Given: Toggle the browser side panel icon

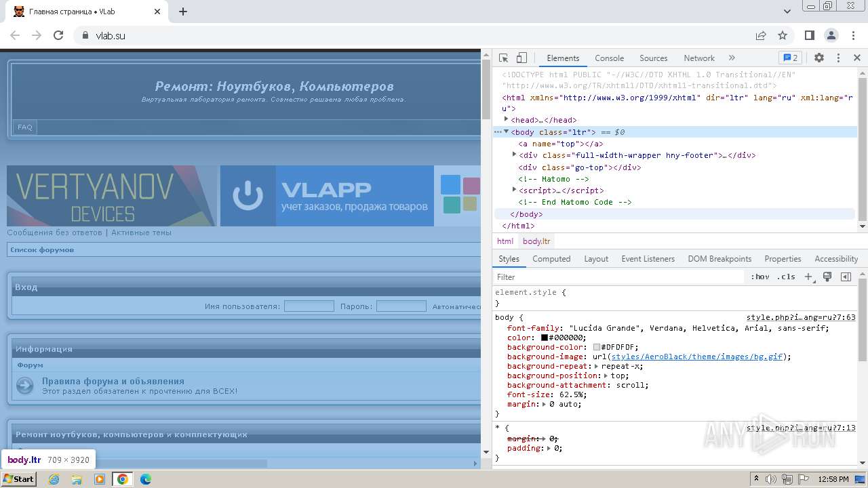Looking at the screenshot, I should pos(810,35).
